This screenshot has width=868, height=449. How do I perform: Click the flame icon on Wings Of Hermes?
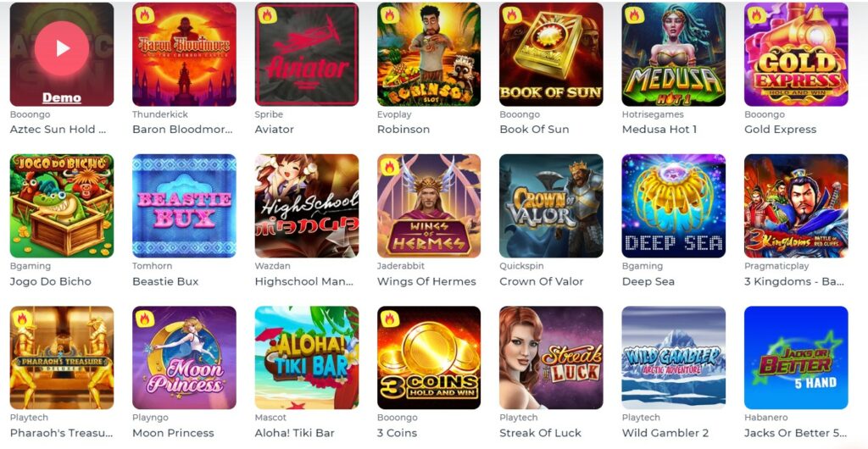coord(390,166)
